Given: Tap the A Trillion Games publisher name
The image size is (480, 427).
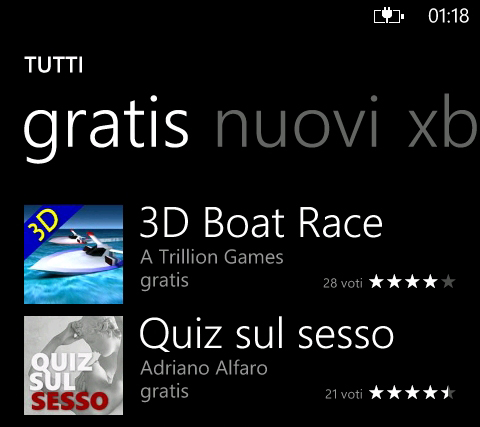Looking at the screenshot, I should pos(212,257).
